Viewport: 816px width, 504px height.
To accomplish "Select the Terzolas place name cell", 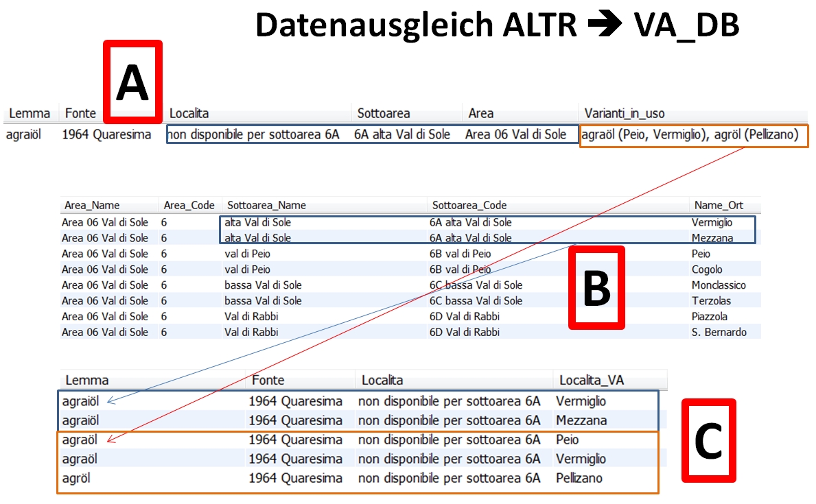I will coord(711,301).
